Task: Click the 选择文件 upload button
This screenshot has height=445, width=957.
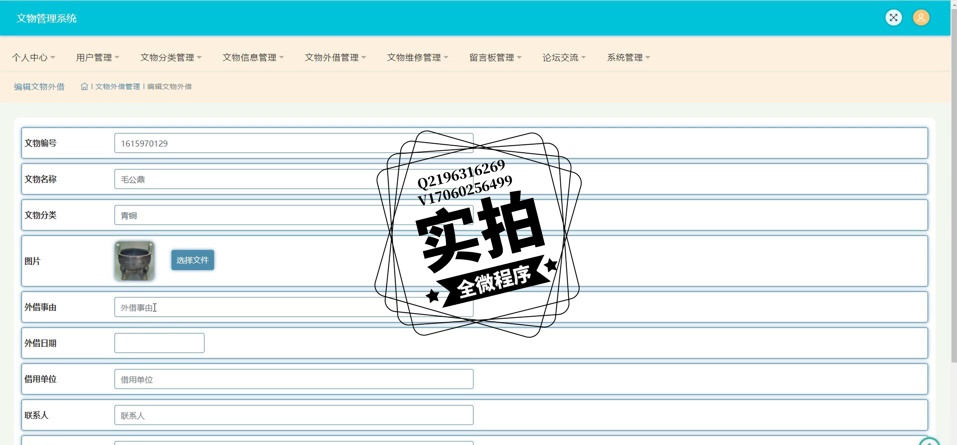Action: tap(192, 260)
